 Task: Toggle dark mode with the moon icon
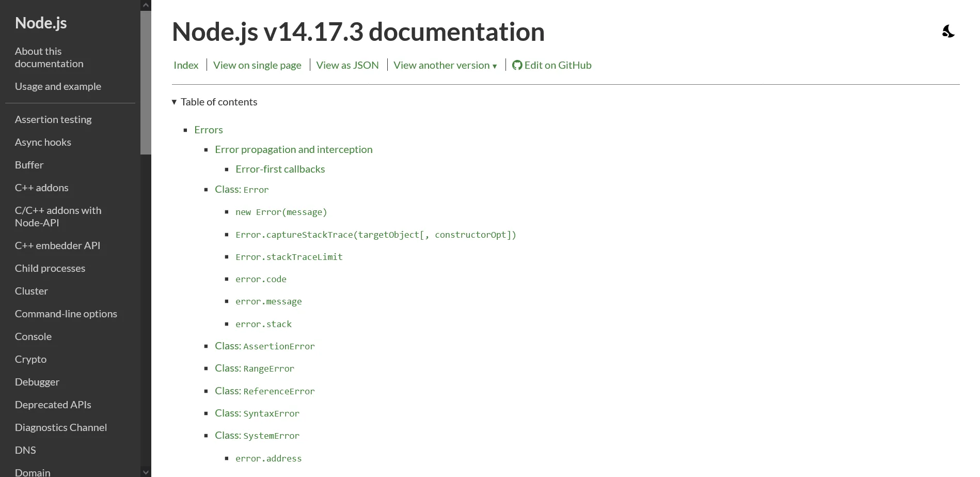coord(949,32)
